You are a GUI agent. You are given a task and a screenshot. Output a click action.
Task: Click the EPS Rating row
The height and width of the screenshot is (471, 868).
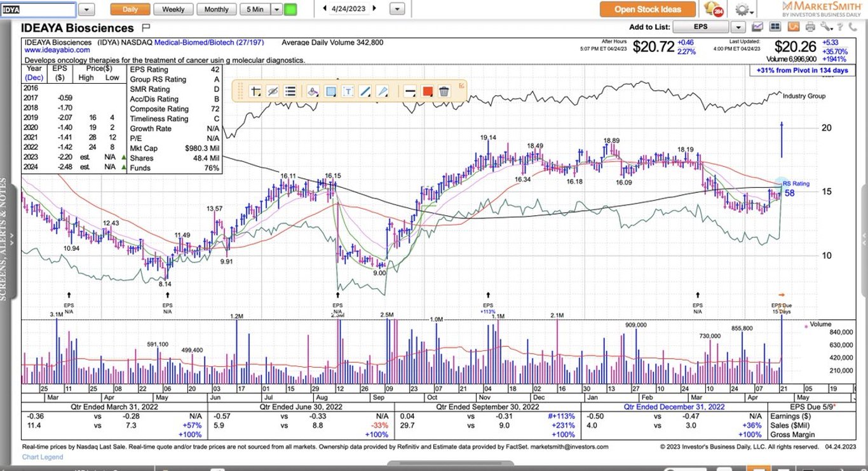coord(175,70)
